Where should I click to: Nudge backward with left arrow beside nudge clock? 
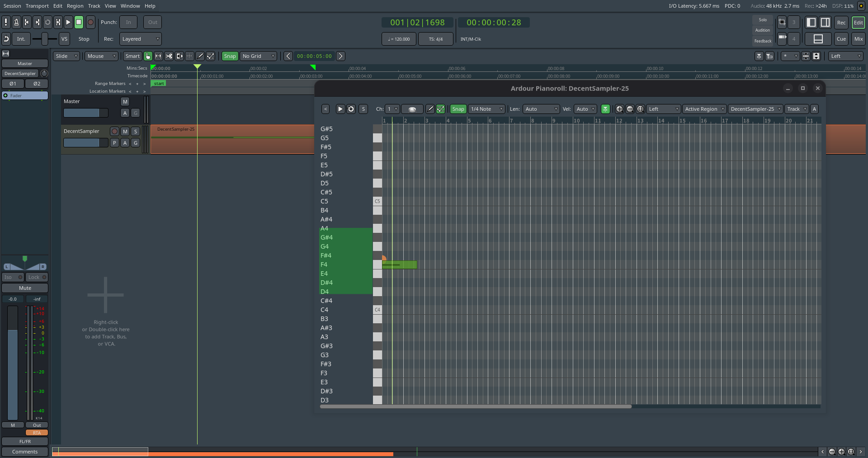click(x=288, y=56)
